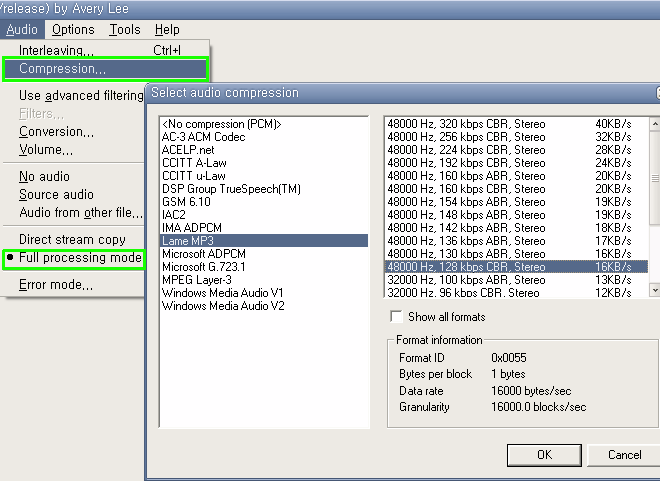660x481 pixels.
Task: Choose Interleaving... from Audio menu
Action: click(105, 50)
